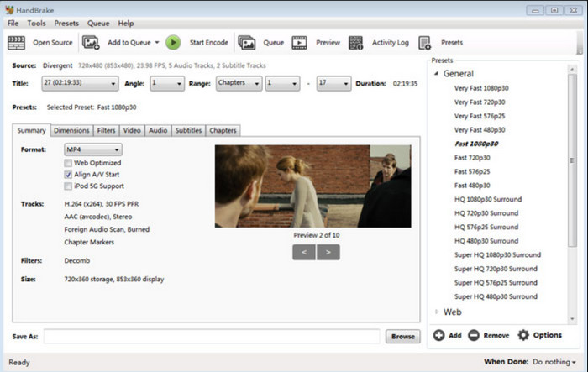Select the Very Fast 1080p30 preset
588x372 pixels.
(x=481, y=88)
